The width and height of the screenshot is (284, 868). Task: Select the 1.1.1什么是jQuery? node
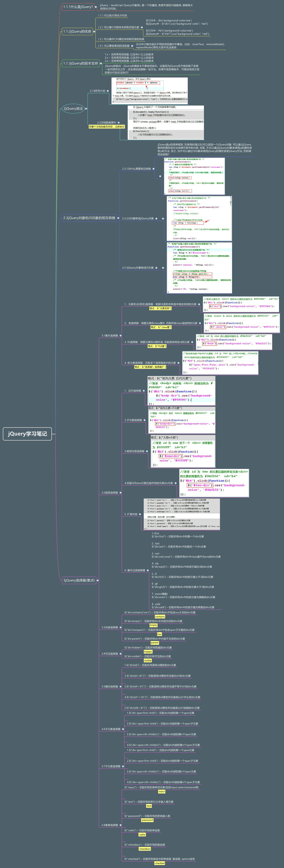pyautogui.click(x=78, y=7)
